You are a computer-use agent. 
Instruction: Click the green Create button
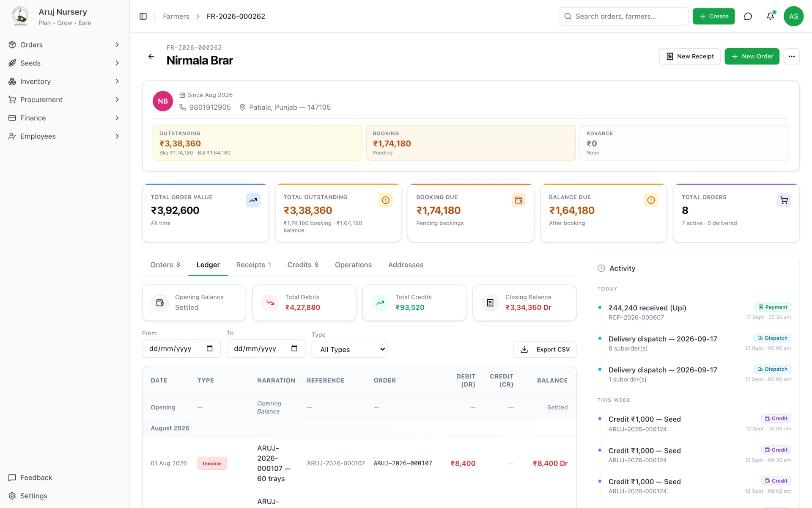tap(713, 16)
